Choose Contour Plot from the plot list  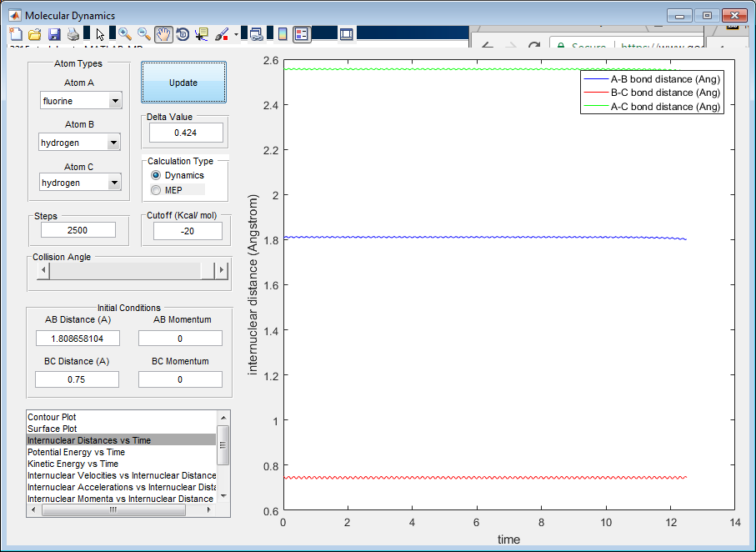(53, 417)
